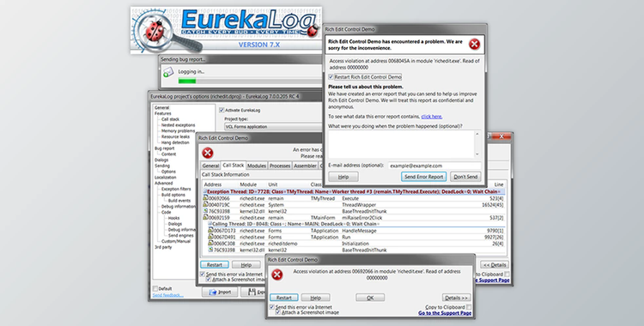Image resolution: width=644 pixels, height=326 pixels.
Task: Click the e-mail address input field
Action: pos(434,166)
